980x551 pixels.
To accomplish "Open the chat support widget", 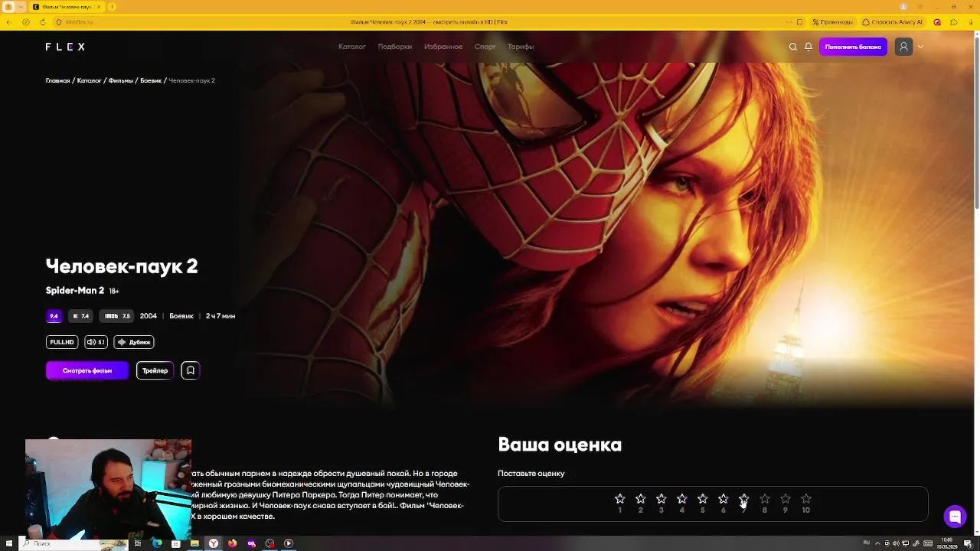I will point(955,517).
